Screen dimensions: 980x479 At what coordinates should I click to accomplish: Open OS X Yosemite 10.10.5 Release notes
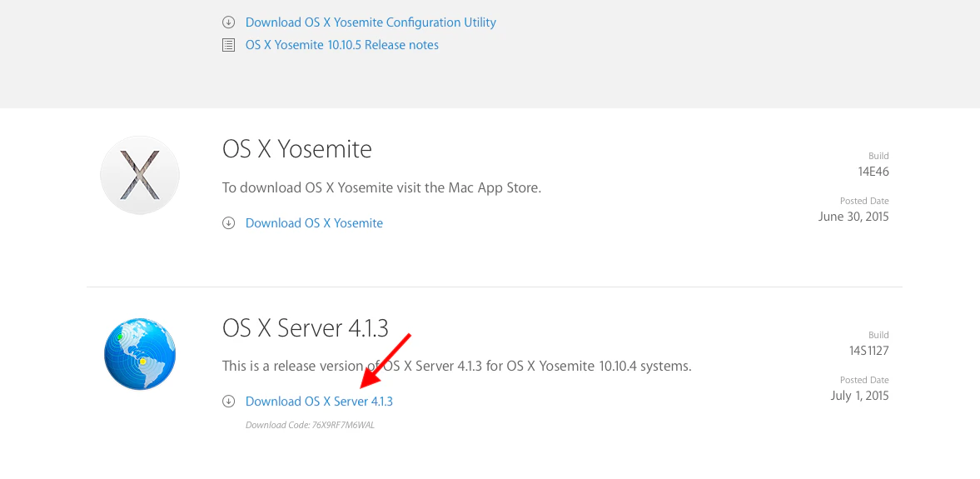[342, 45]
